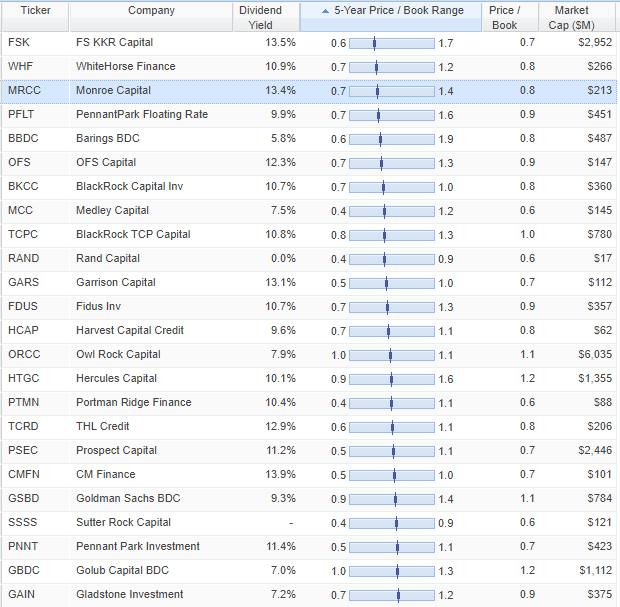
Task: Click the Owl Rock Capital company name
Action: coord(118,354)
